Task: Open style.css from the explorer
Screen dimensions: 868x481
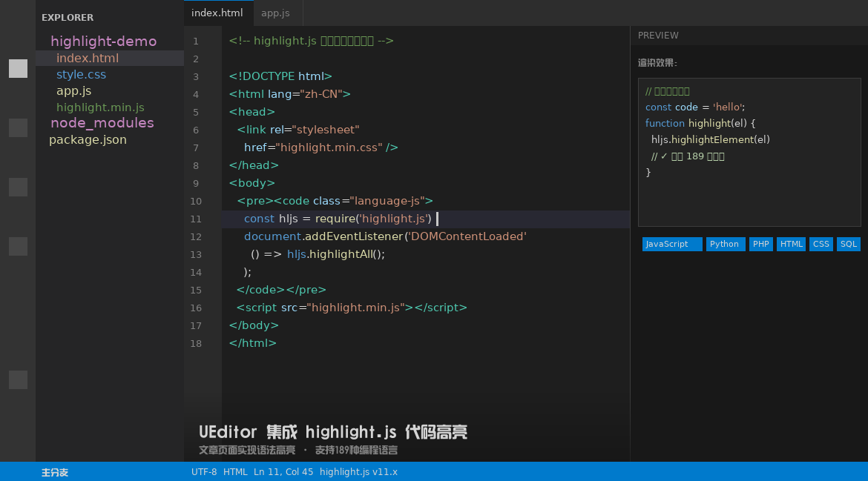Action: [x=81, y=75]
